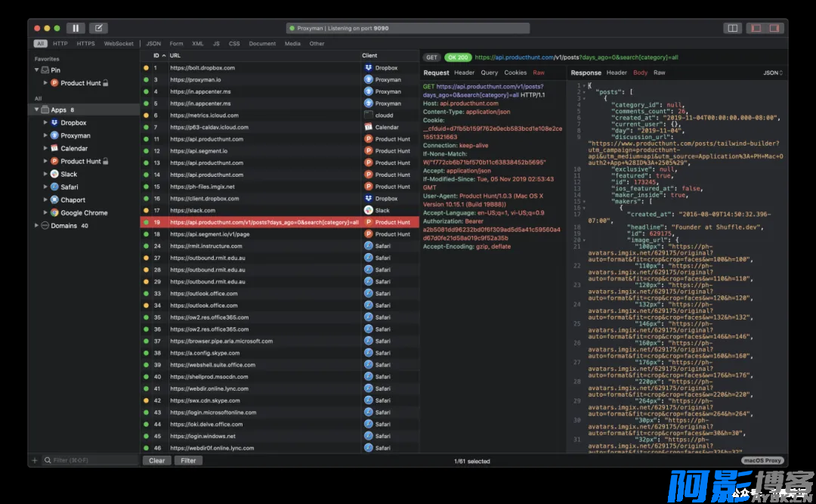The width and height of the screenshot is (816, 504).
Task: Click the plus icon at sidebar bottom
Action: (34, 460)
